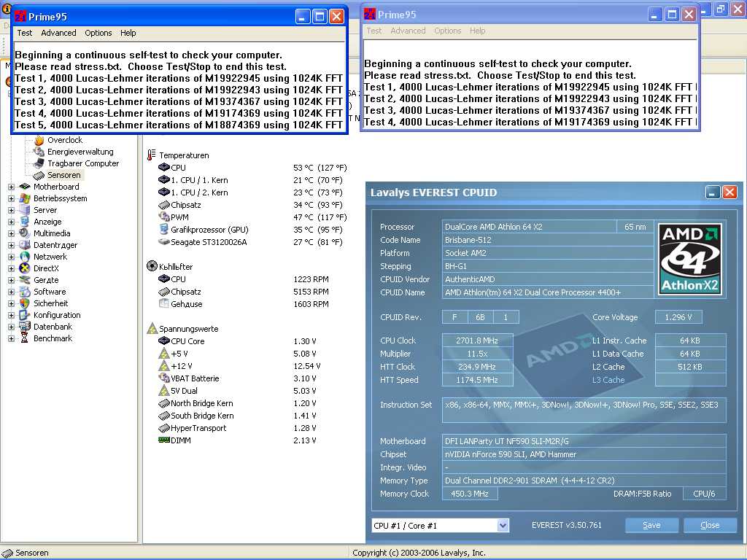747x560 pixels.
Task: Open the CPU #1 / Core #1 dropdown
Action: tap(503, 526)
